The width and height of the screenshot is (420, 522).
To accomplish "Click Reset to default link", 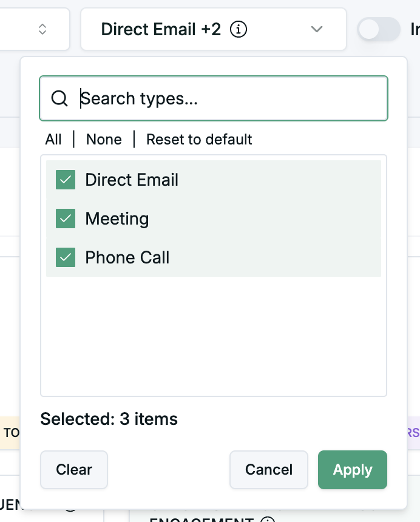I will [199, 140].
